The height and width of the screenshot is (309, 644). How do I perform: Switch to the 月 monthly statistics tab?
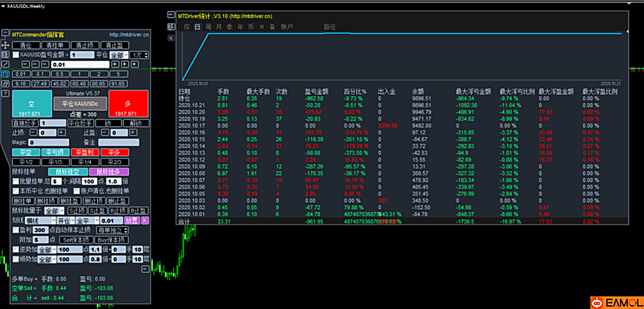click(x=219, y=27)
